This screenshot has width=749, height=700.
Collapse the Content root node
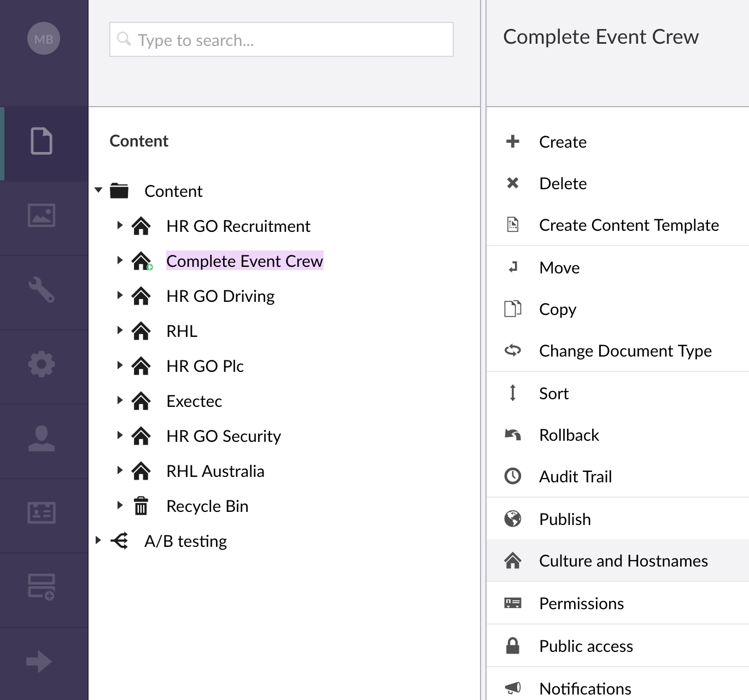coord(98,190)
